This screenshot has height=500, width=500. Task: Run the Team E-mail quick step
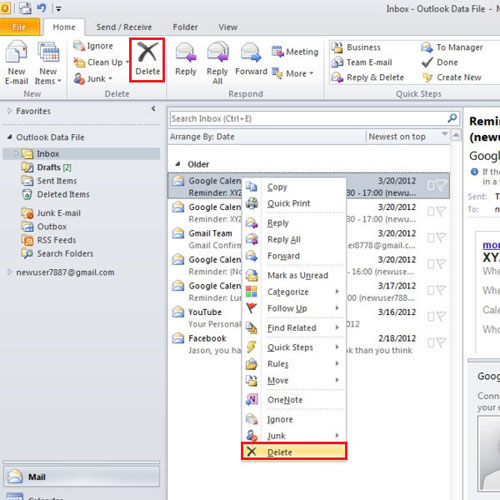coord(362,62)
